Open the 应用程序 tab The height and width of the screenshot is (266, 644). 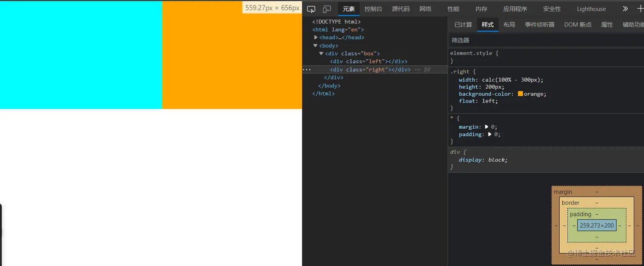click(x=515, y=9)
